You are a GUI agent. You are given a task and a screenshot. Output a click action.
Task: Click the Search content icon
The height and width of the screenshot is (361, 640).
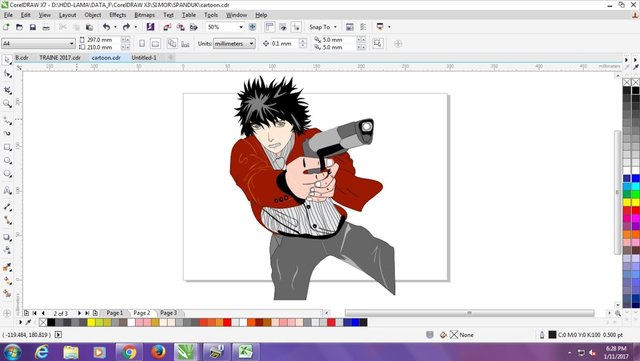pyautogui.click(x=150, y=27)
